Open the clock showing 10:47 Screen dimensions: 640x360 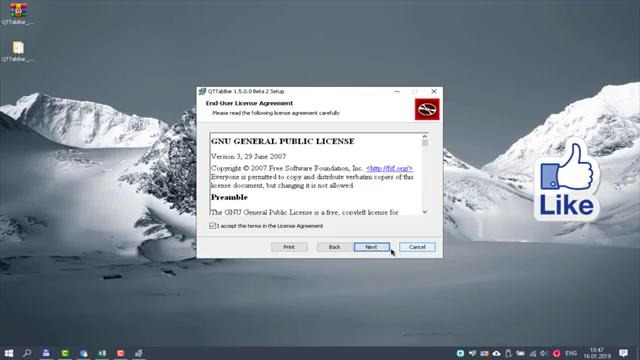coord(597,353)
